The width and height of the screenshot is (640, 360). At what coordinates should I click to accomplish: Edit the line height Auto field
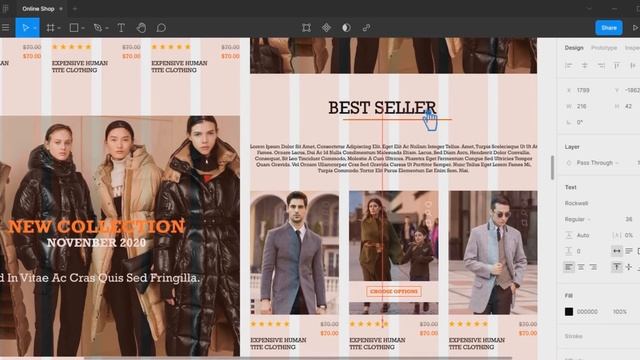click(x=583, y=235)
